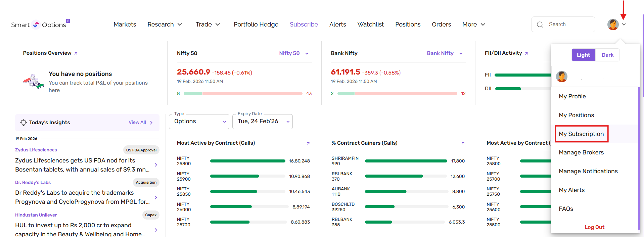Image resolution: width=644 pixels, height=237 pixels.
Task: Click the search magnifier icon
Action: (x=540, y=25)
